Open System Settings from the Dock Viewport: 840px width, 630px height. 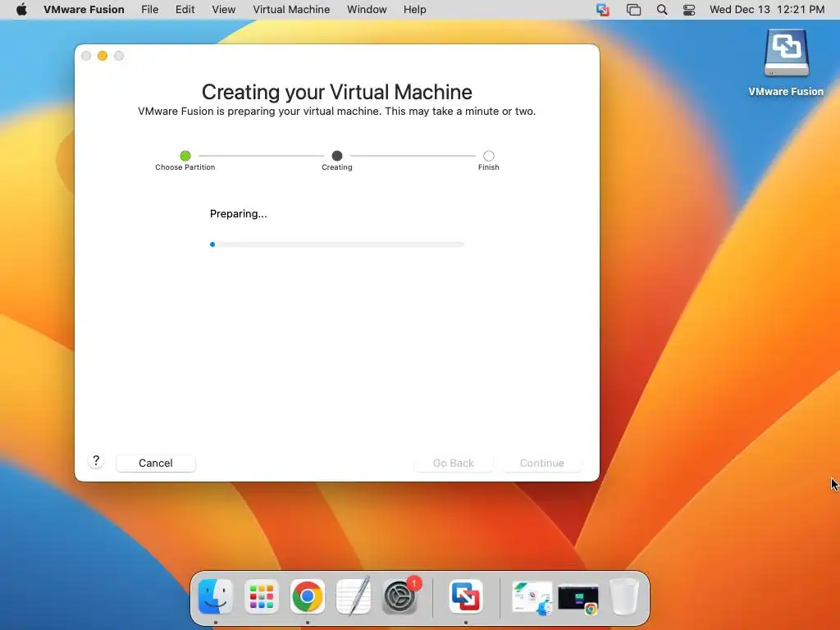coord(399,596)
